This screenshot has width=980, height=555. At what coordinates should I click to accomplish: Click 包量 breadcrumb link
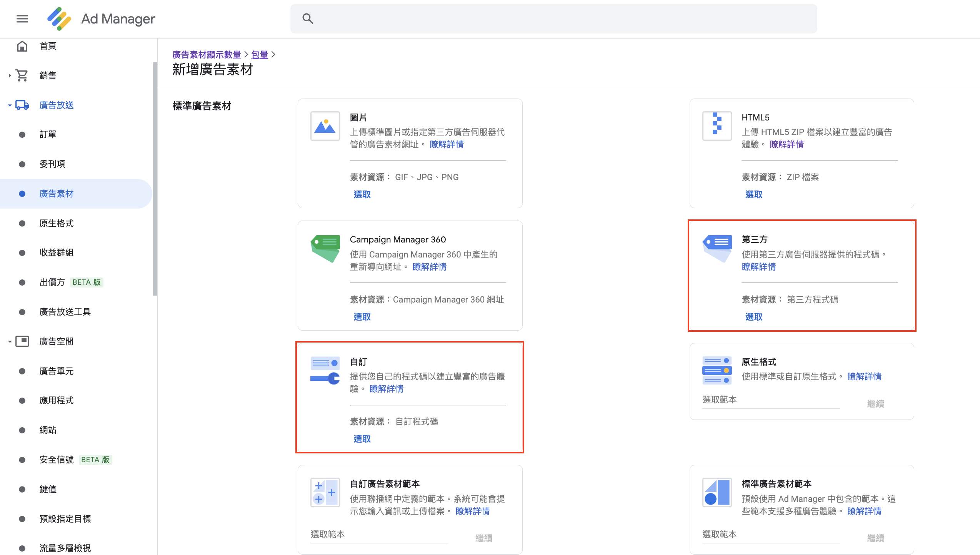(x=260, y=55)
